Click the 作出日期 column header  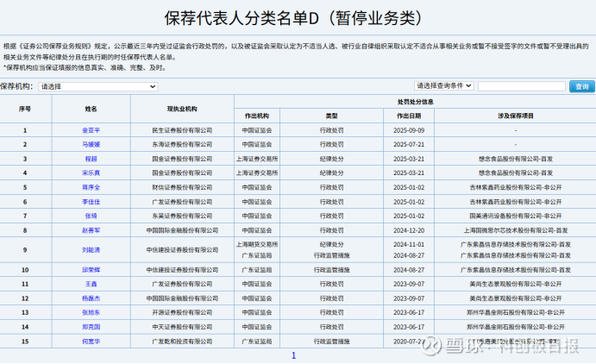point(409,116)
